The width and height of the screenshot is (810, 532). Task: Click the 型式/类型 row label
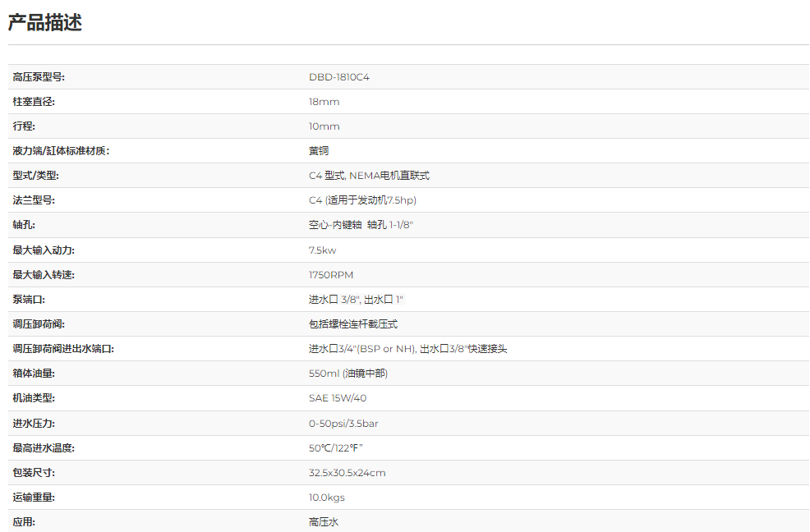pyautogui.click(x=35, y=176)
